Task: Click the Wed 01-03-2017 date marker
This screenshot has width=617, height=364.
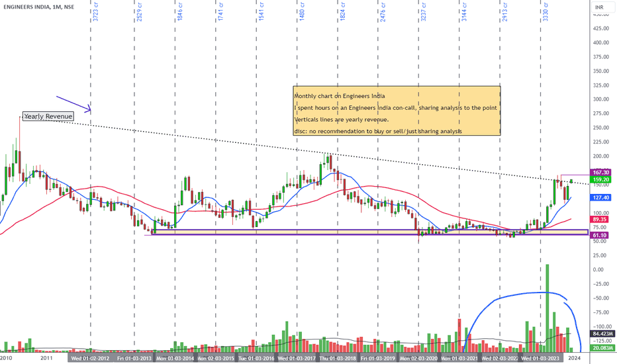Action: pos(297,358)
